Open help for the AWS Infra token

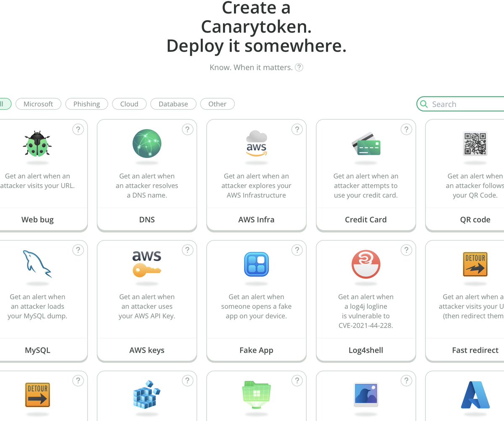[297, 130]
